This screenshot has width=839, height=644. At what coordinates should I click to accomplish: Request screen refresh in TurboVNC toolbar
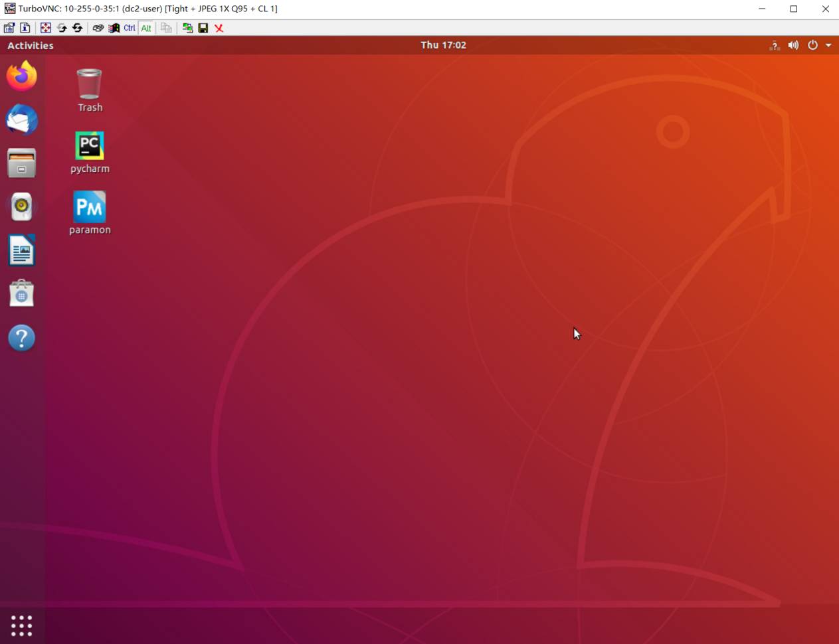point(62,28)
